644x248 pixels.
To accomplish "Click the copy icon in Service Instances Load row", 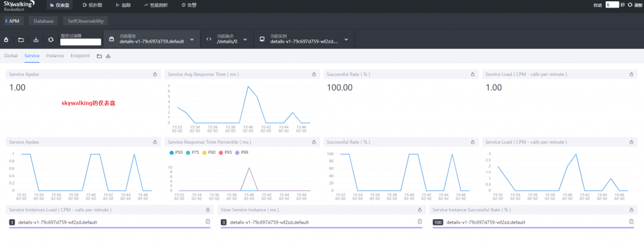I will pyautogui.click(x=208, y=222).
